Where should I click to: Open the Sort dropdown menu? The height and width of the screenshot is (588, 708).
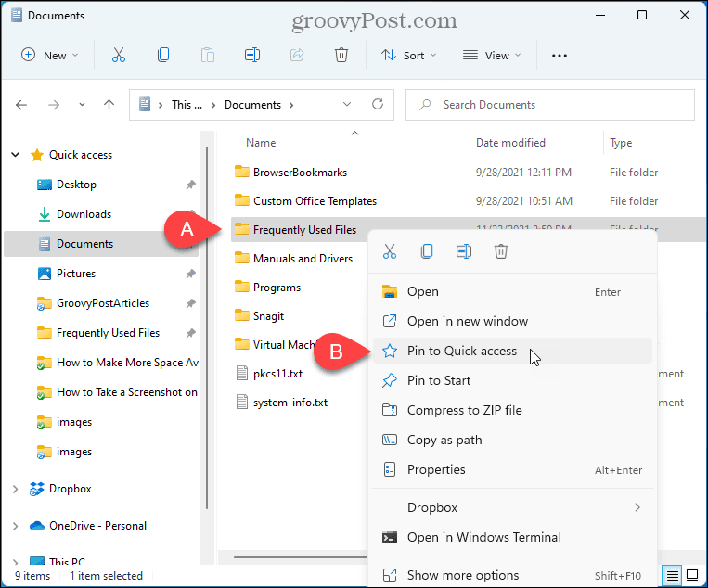pyautogui.click(x=408, y=55)
